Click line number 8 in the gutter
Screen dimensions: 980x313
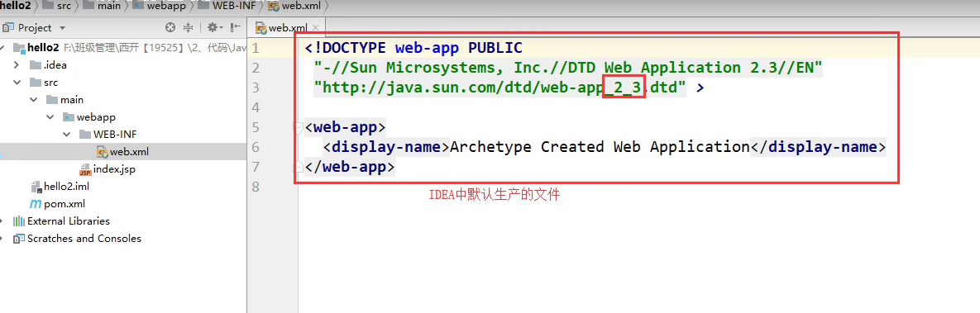(x=255, y=187)
